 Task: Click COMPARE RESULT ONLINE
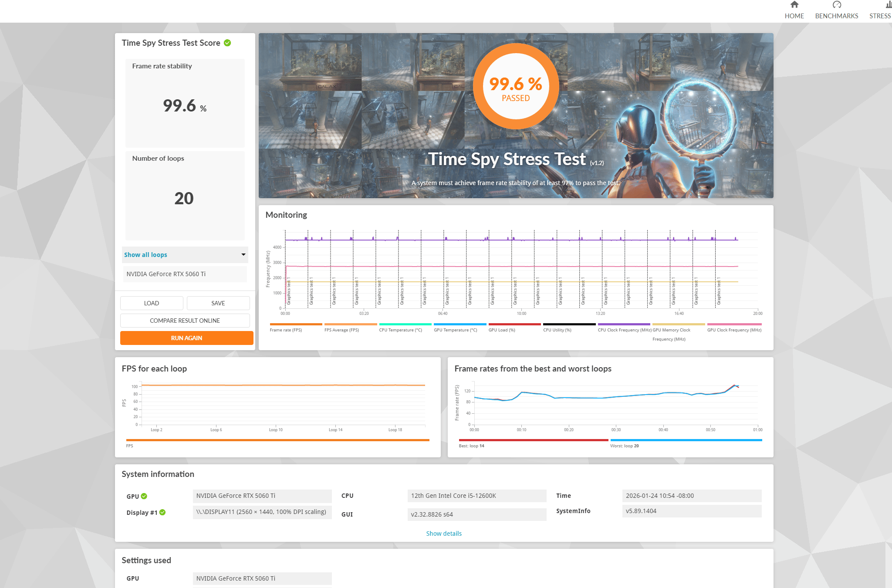click(x=185, y=321)
